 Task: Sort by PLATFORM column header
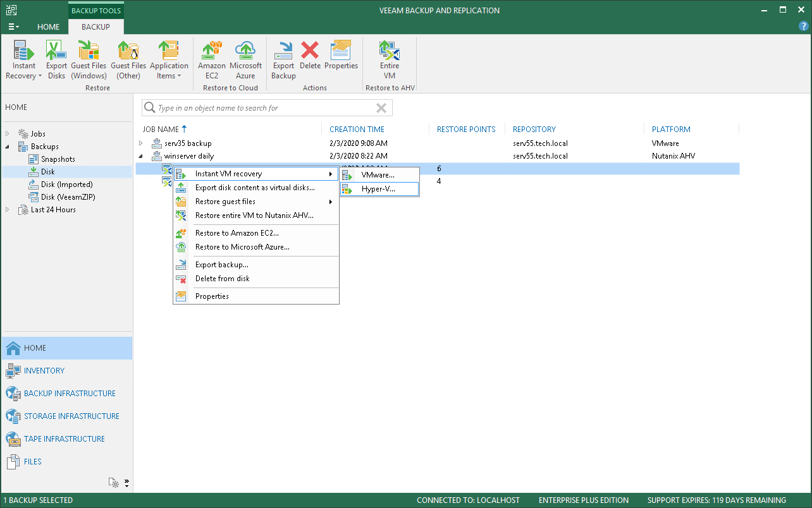point(671,129)
